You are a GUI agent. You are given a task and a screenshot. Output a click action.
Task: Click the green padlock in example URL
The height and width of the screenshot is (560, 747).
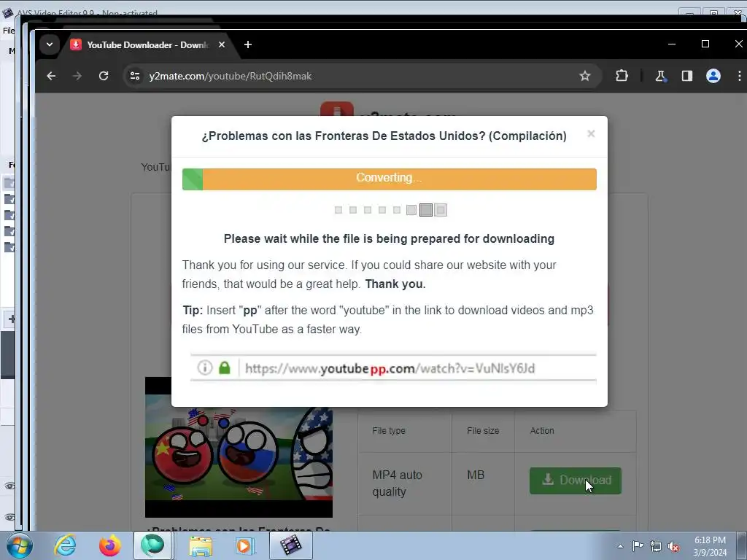pos(225,367)
